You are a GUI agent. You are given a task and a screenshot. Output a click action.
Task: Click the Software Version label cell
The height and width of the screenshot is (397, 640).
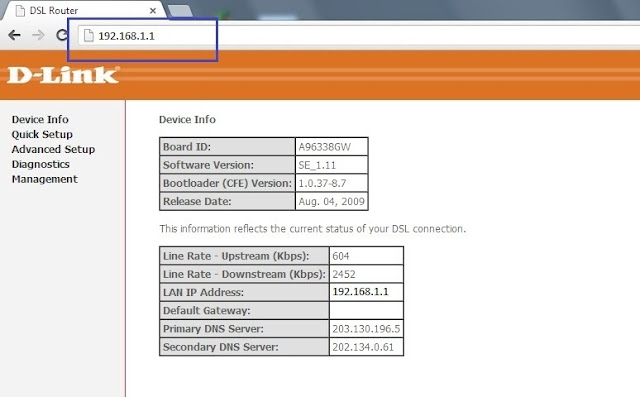click(x=227, y=165)
